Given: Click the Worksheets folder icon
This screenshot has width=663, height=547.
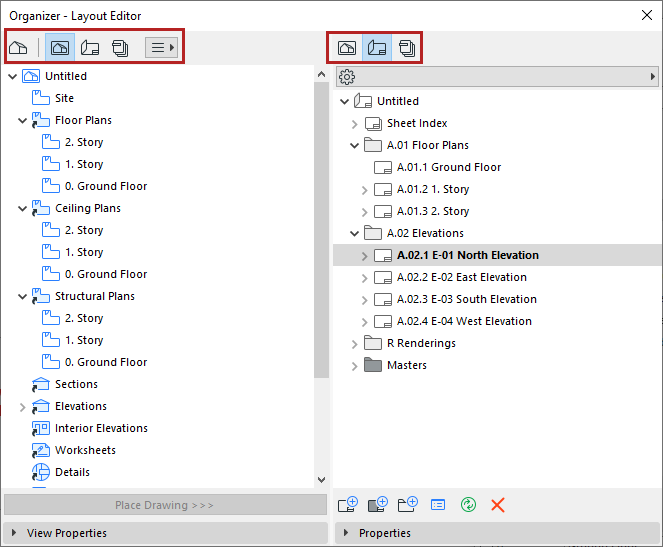Looking at the screenshot, I should click(x=41, y=450).
